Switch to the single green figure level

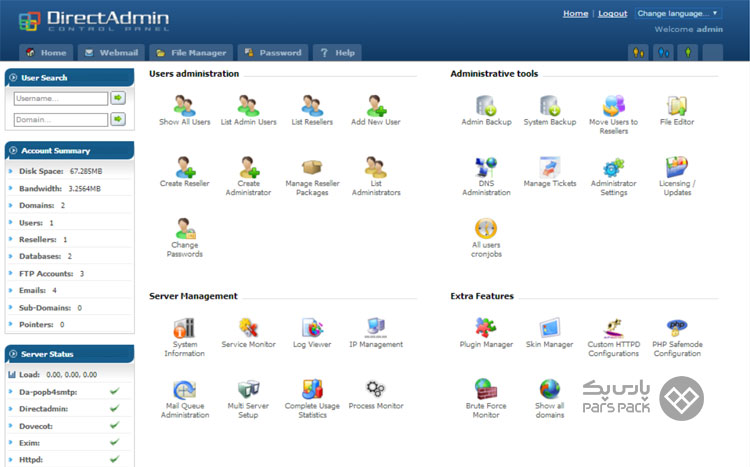pos(688,53)
